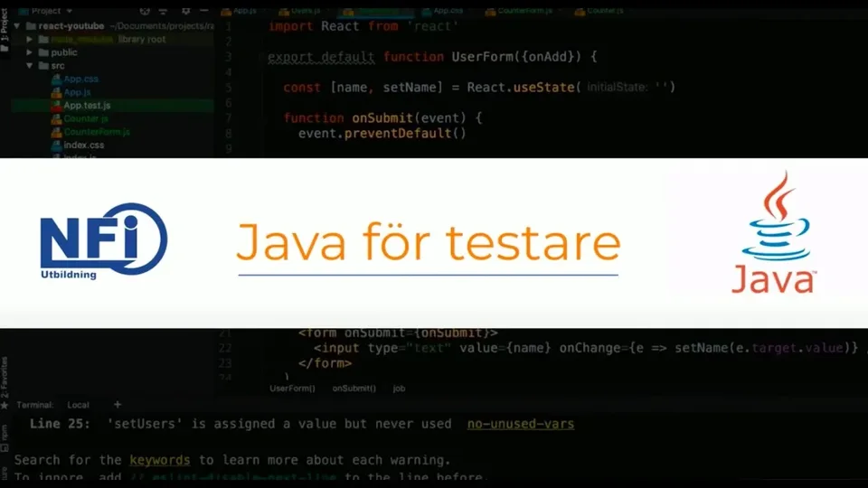This screenshot has height=488, width=868.
Task: Open the 2: Favorites side tab
Action: (5, 378)
